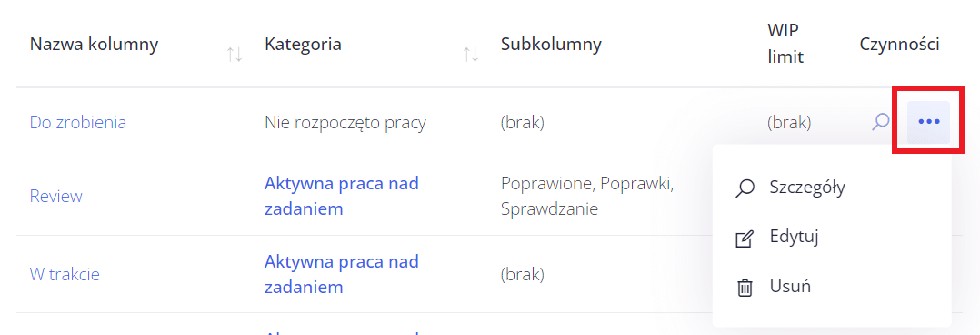
Task: Click the WIP limit column header
Action: (x=785, y=44)
